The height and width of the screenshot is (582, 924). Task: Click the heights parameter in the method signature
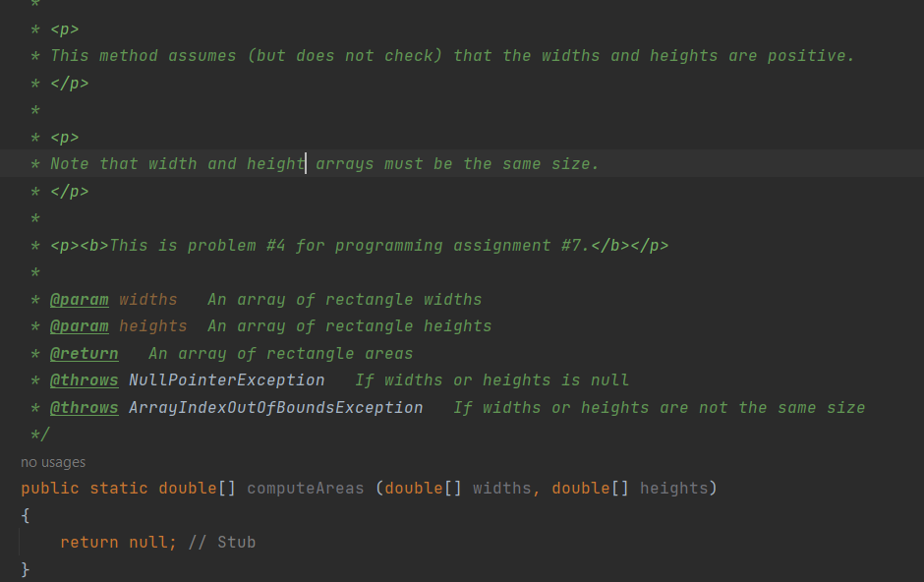(x=675, y=488)
